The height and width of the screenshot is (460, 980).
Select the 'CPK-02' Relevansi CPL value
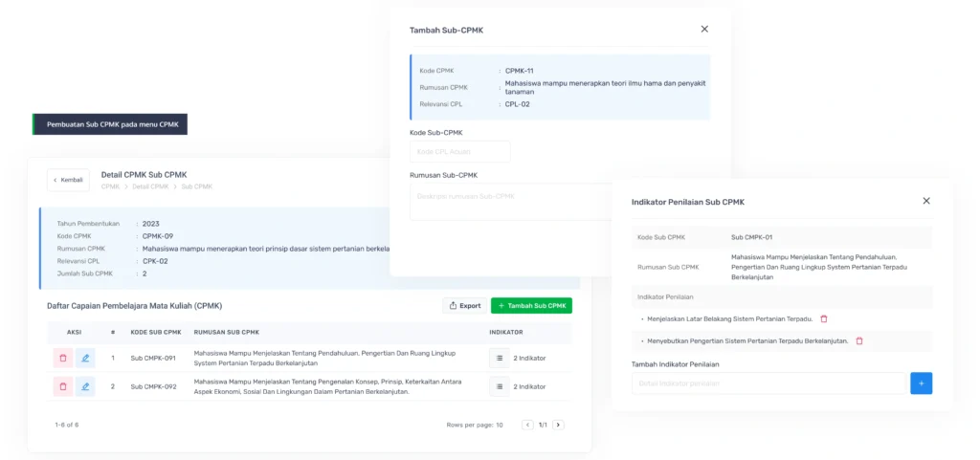155,261
